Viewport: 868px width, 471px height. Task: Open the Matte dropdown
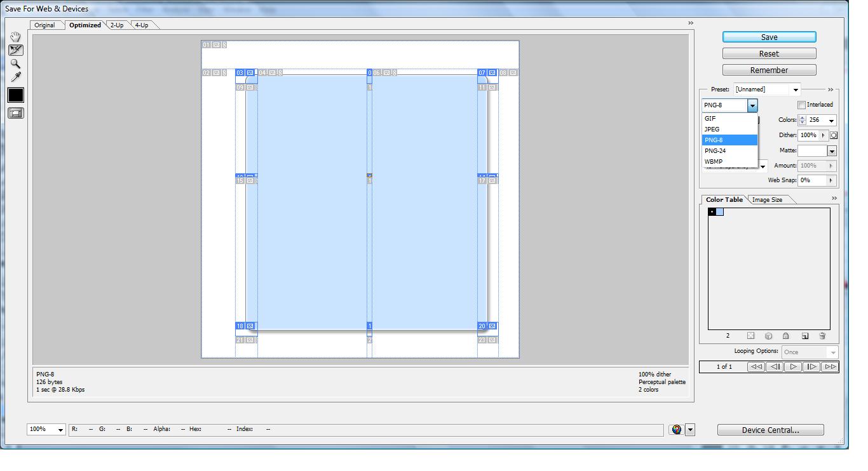(x=831, y=150)
